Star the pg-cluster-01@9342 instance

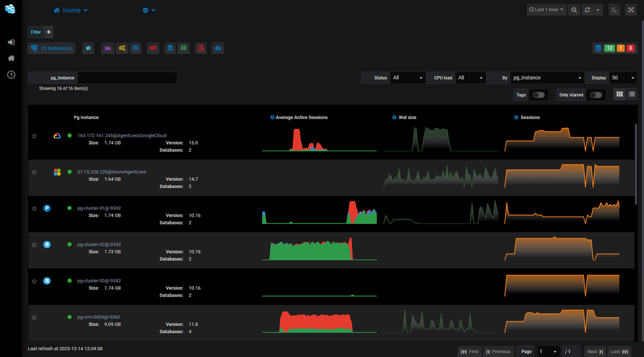(34, 208)
